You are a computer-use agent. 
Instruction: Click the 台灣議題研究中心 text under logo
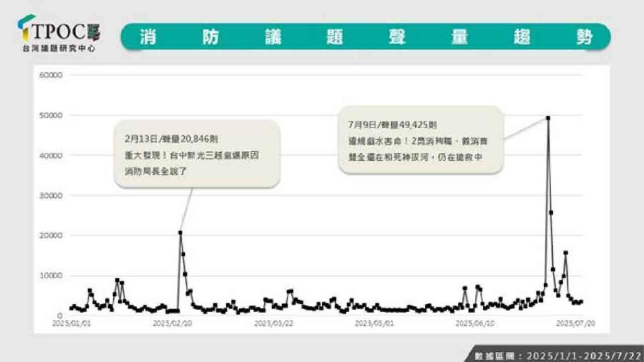pos(58,48)
